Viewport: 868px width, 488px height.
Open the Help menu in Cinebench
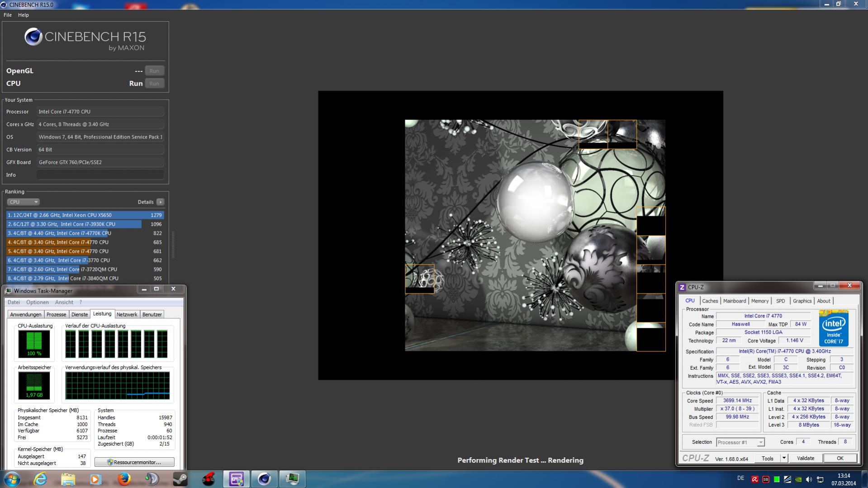(24, 15)
